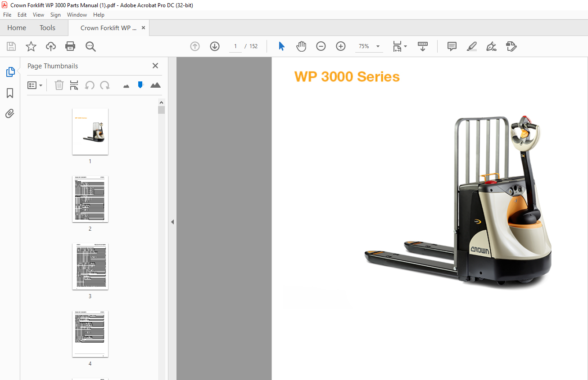Click the upload to cloud icon
588x380 pixels.
pos(51,46)
